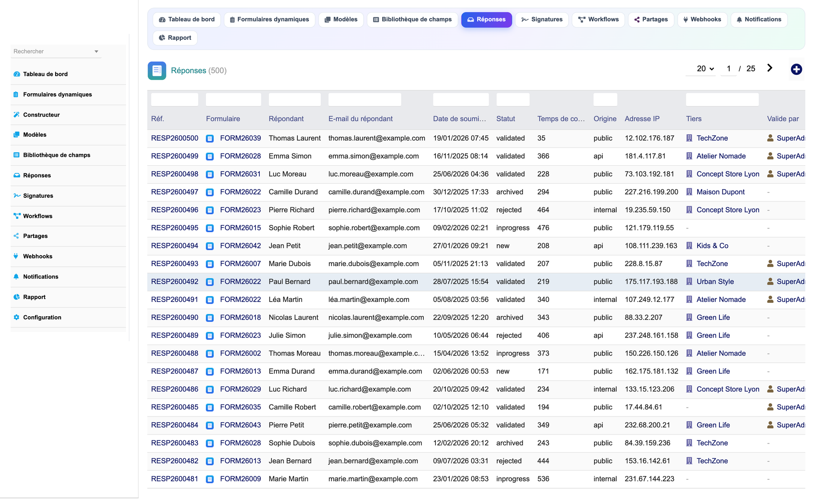Click the Réf. filter input field
The image size is (814, 504).
pyautogui.click(x=174, y=100)
